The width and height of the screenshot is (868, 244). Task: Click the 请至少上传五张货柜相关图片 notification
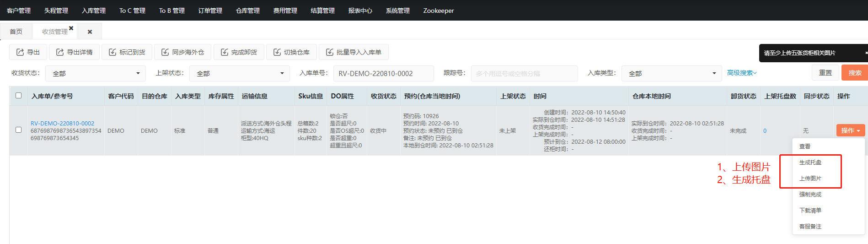[x=814, y=53]
